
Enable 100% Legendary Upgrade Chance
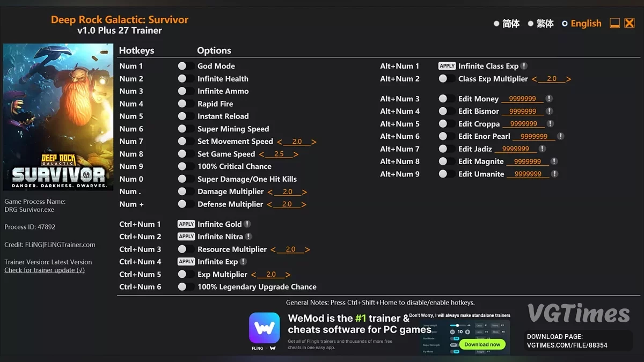pyautogui.click(x=186, y=287)
